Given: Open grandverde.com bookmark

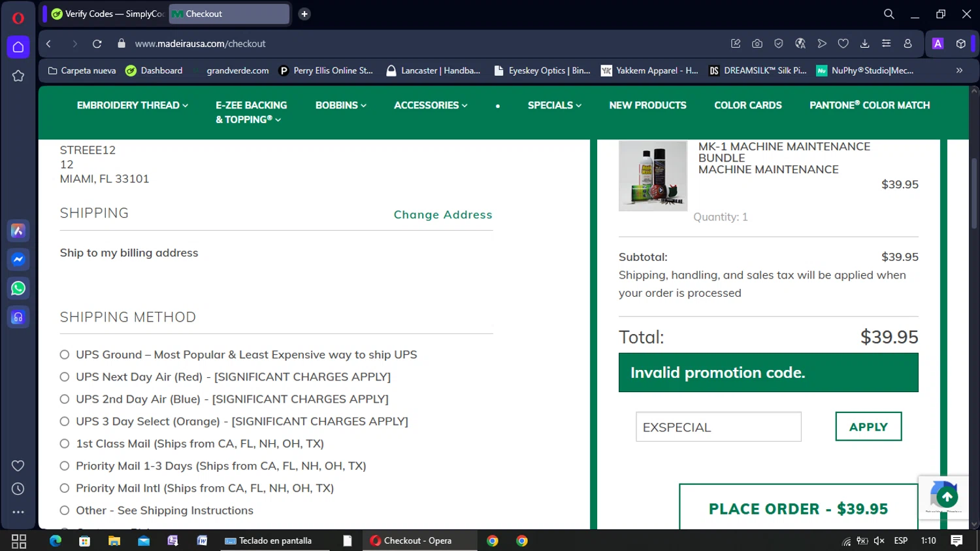Looking at the screenshot, I should (231, 71).
